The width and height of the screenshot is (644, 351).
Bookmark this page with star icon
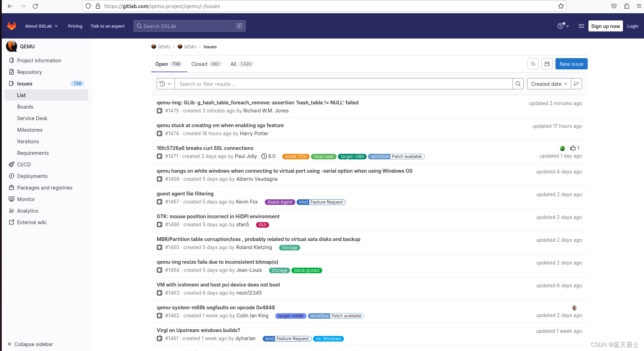[561, 6]
